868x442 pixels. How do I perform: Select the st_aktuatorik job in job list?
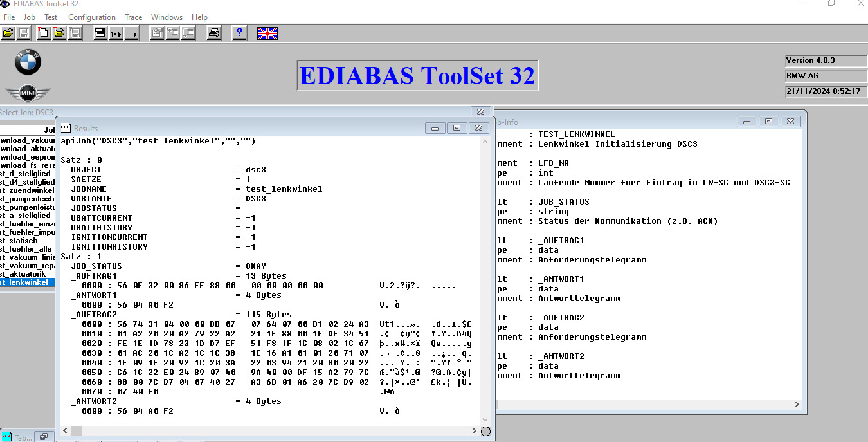click(x=28, y=274)
